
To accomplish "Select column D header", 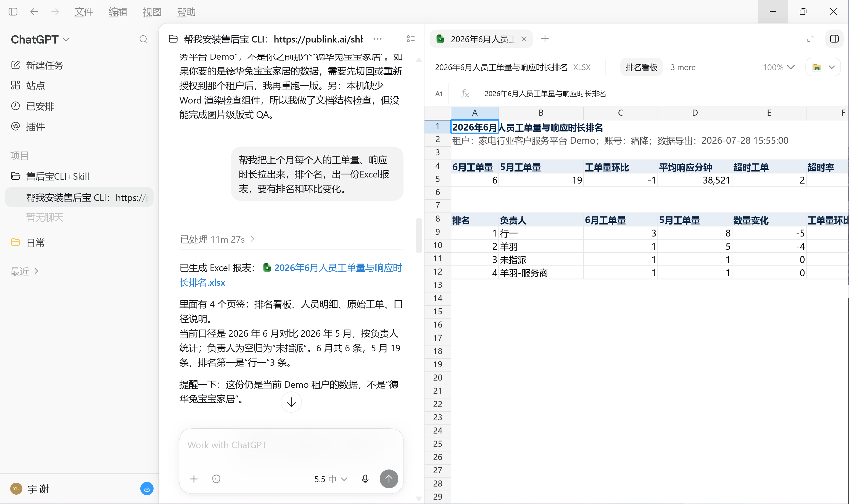I will coord(695,113).
